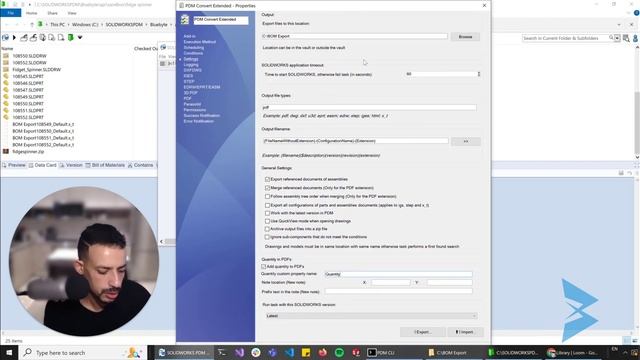Enable Use QuickView mode when opening drawings
640x360 pixels.
267,221
